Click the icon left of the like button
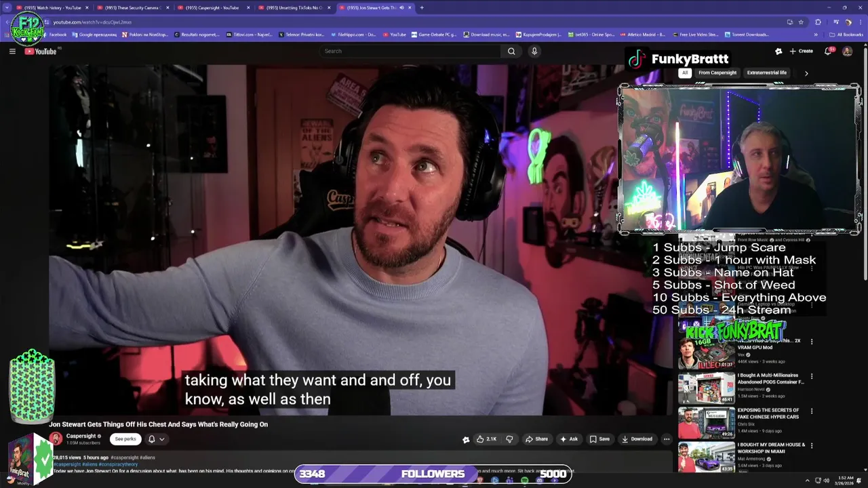Screen dimensions: 868x488 tap(466, 439)
